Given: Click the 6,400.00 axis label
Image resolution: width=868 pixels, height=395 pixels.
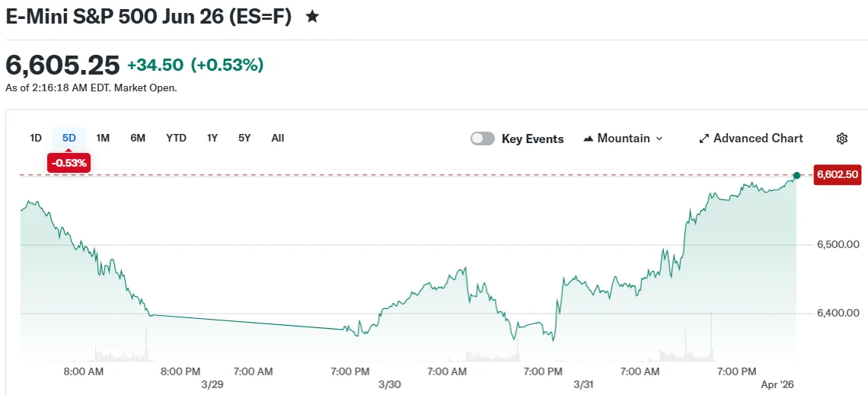Looking at the screenshot, I should coord(838,314).
